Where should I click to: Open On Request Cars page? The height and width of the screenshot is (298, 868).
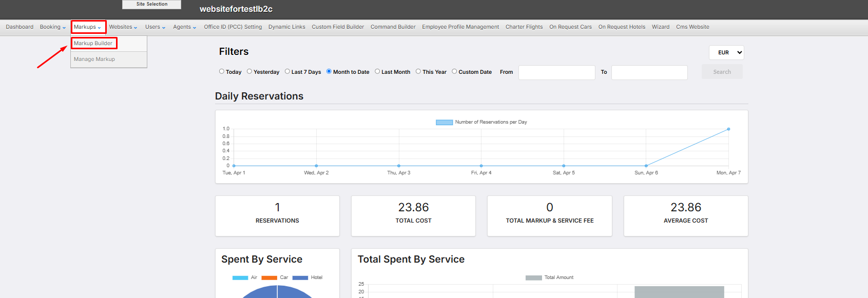coord(570,27)
